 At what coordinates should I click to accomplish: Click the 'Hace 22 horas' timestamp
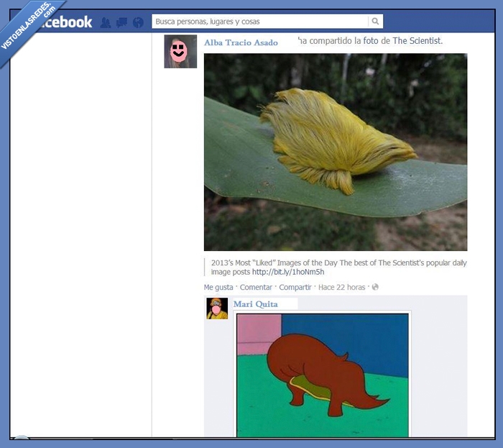click(342, 288)
